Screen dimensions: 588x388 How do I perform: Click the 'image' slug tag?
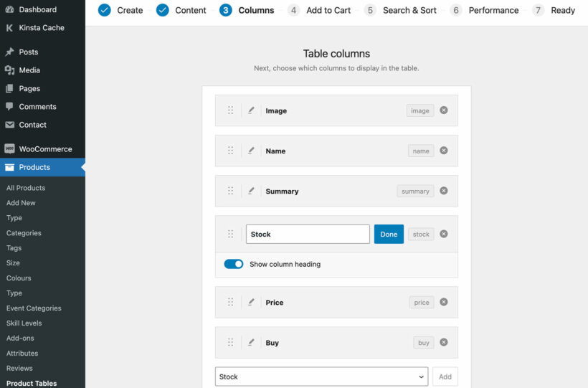coord(420,110)
